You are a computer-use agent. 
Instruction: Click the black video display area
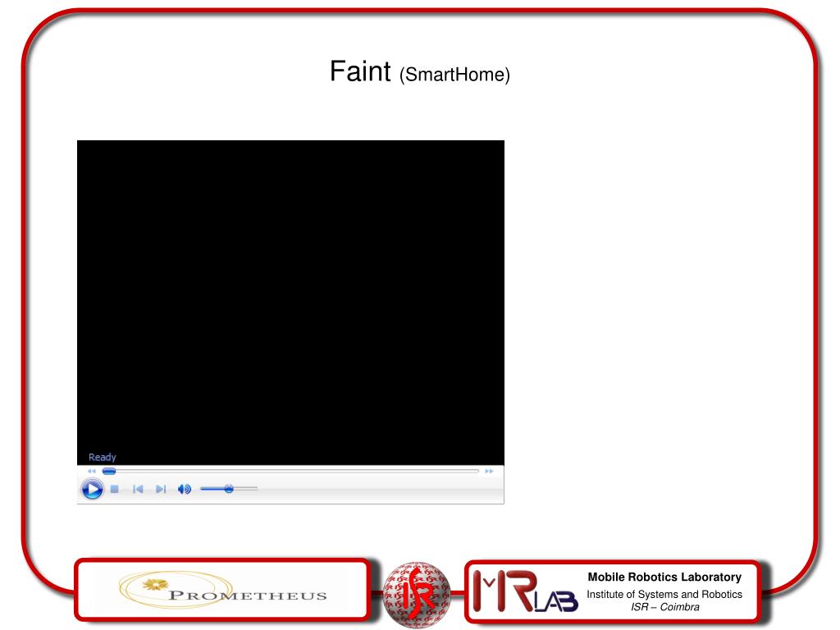(x=290, y=303)
